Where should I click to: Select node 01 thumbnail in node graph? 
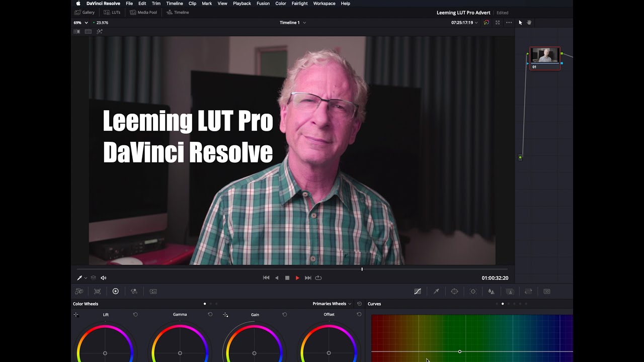click(545, 59)
